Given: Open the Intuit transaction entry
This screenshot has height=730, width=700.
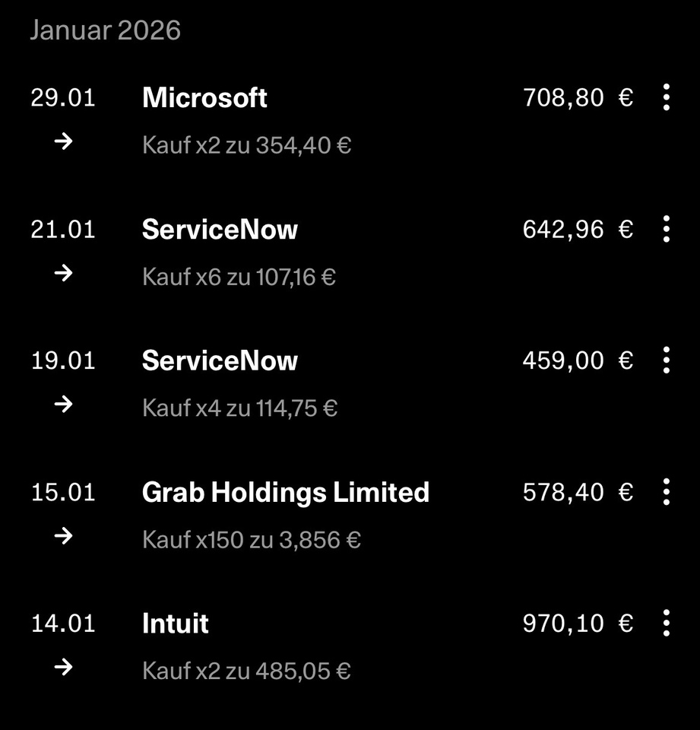Looking at the screenshot, I should click(175, 624).
